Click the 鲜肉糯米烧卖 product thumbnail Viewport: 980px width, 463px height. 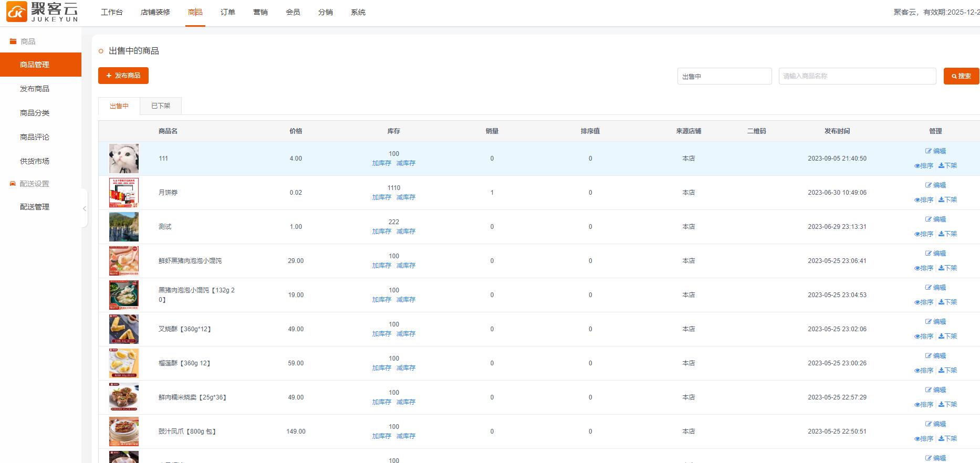124,397
